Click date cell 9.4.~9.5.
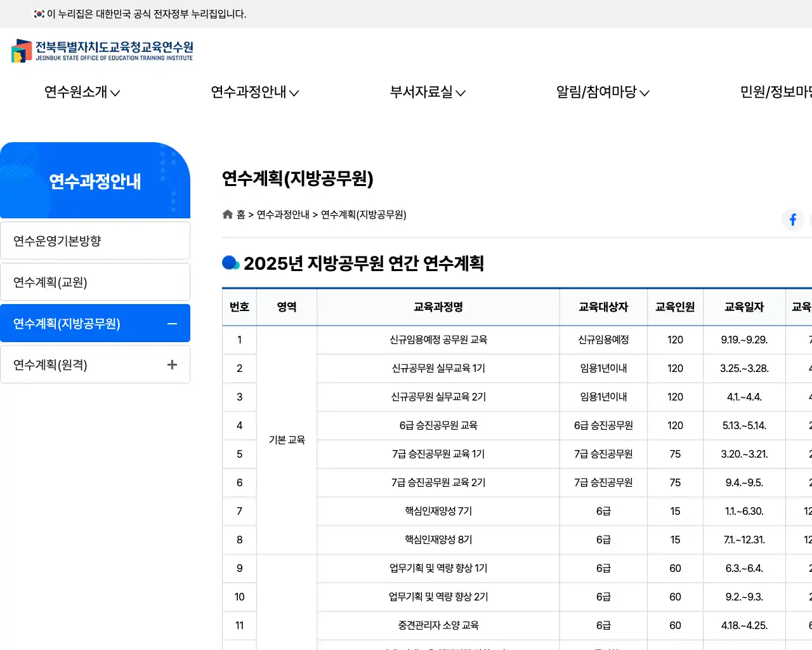Viewport: 812px width, 650px height. (x=744, y=482)
